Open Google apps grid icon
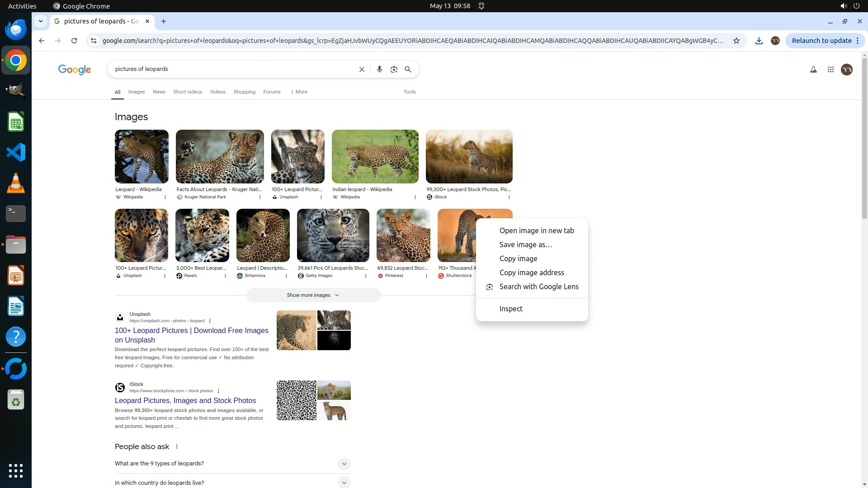Image resolution: width=868 pixels, height=488 pixels. (x=830, y=69)
